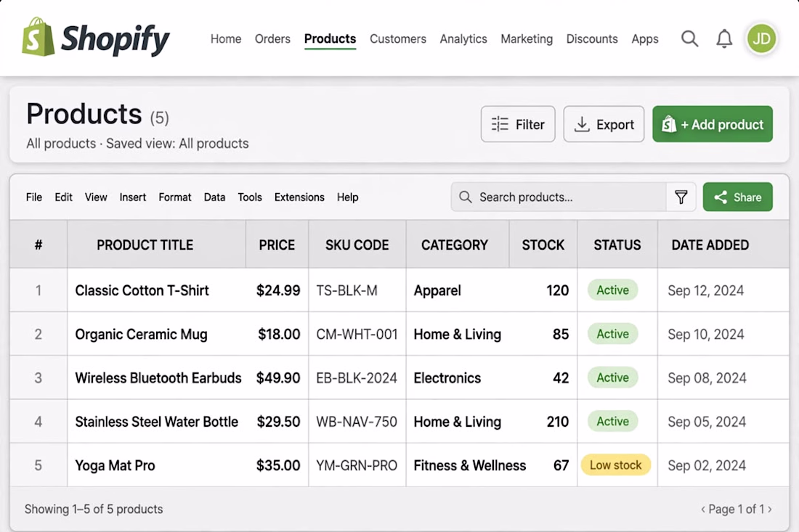Select Stainless Steel Water Bottle
The height and width of the screenshot is (532, 799).
pyautogui.click(x=156, y=422)
